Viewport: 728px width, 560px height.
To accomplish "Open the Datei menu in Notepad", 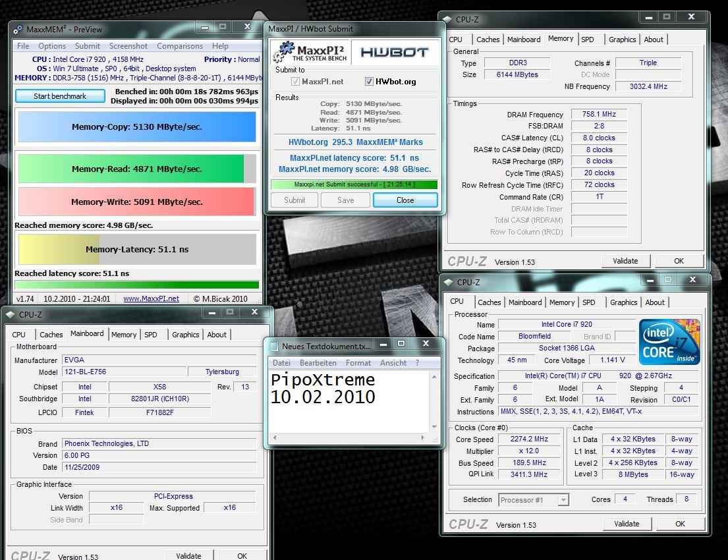I will pos(281,362).
